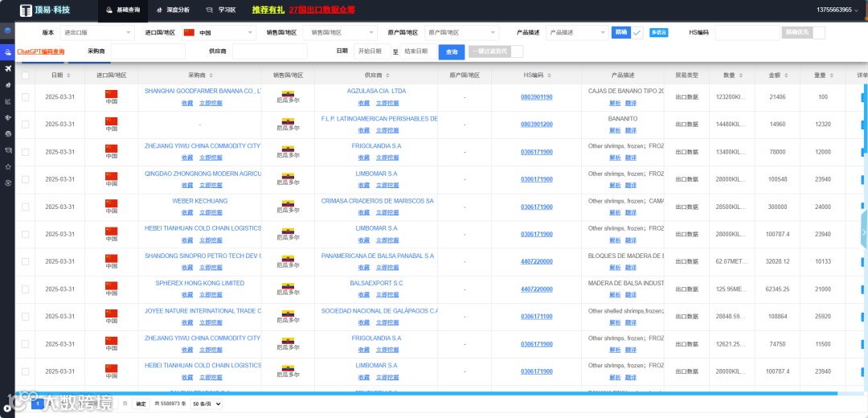Open the 50 条/页 page size dropdown
The width and height of the screenshot is (868, 418).
pyautogui.click(x=206, y=404)
